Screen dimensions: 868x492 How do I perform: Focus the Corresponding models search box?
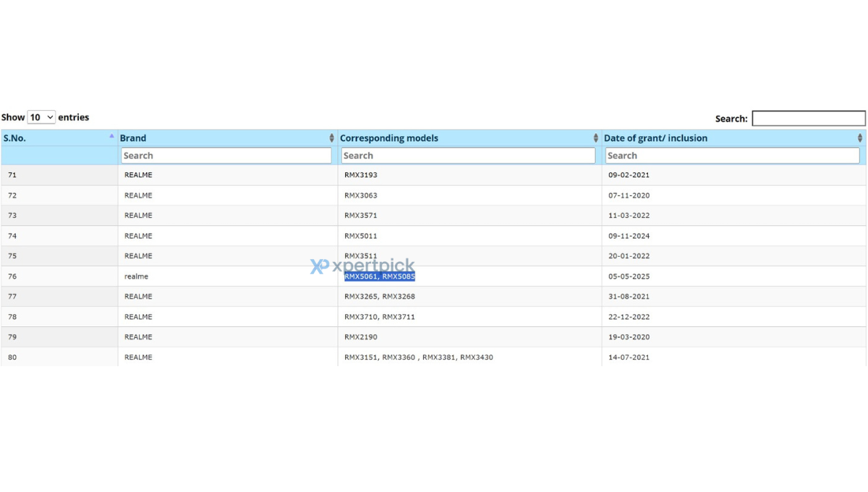[x=468, y=156]
